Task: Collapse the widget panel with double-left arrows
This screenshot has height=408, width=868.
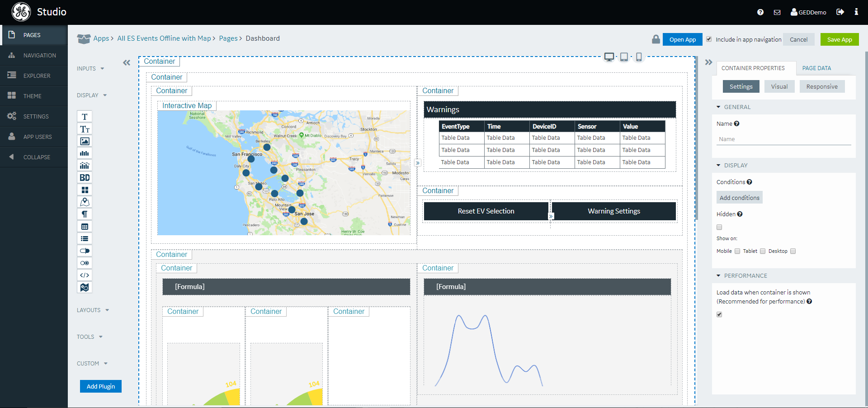Action: pos(127,63)
